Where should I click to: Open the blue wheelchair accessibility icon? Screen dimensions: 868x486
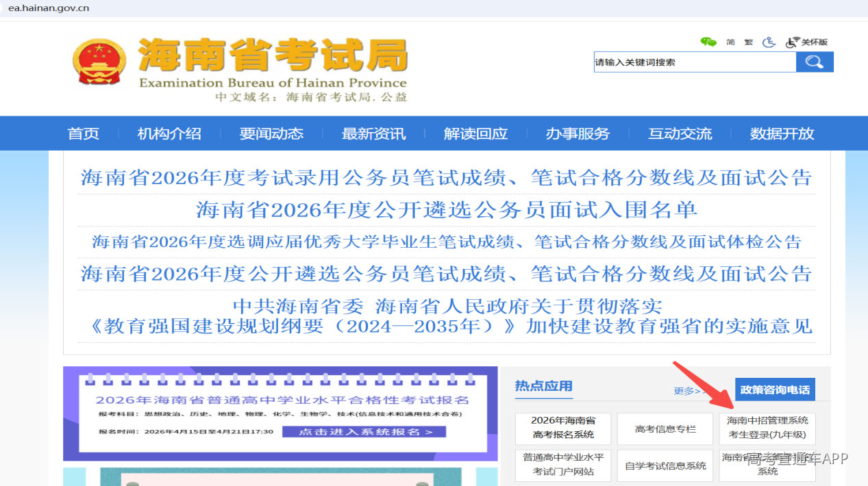click(769, 42)
